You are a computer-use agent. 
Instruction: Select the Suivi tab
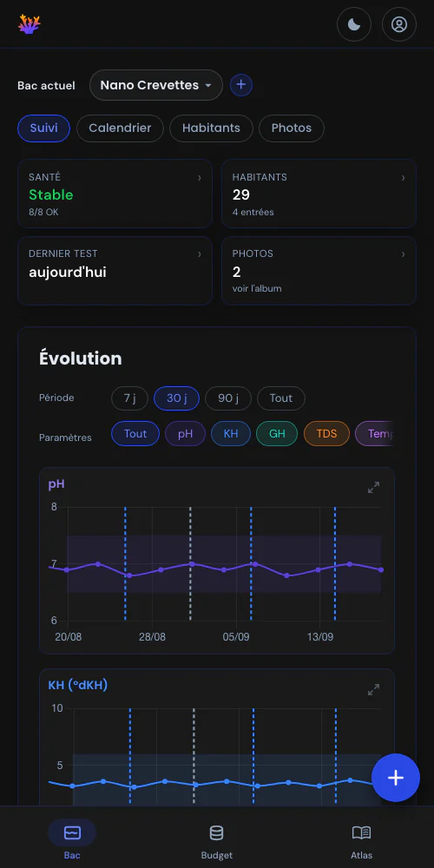click(x=43, y=128)
